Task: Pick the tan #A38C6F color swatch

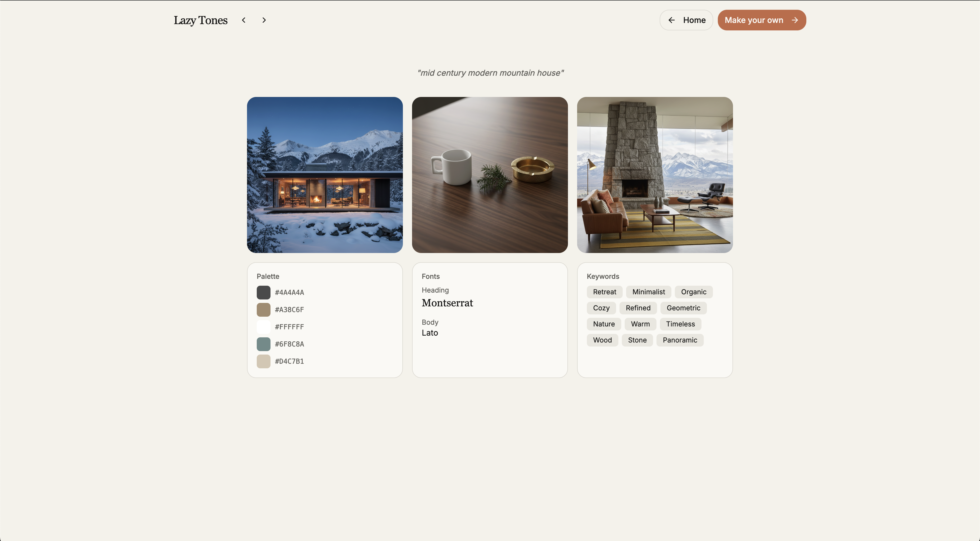Action: [263, 310]
